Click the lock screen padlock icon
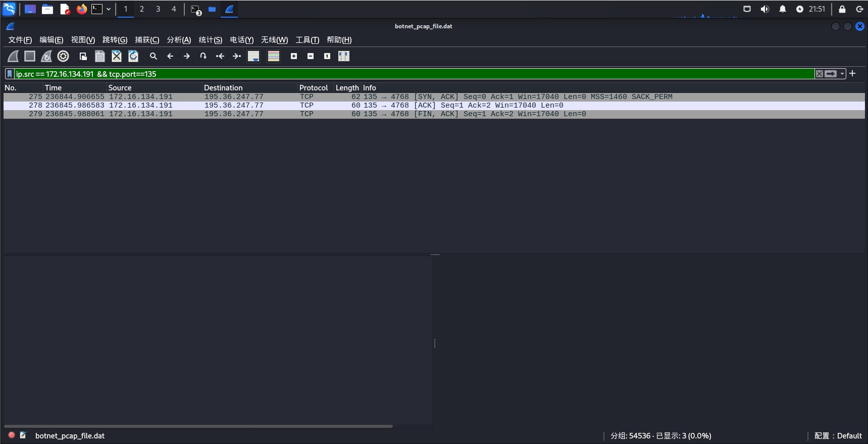The height and width of the screenshot is (444, 868). pyautogui.click(x=842, y=9)
